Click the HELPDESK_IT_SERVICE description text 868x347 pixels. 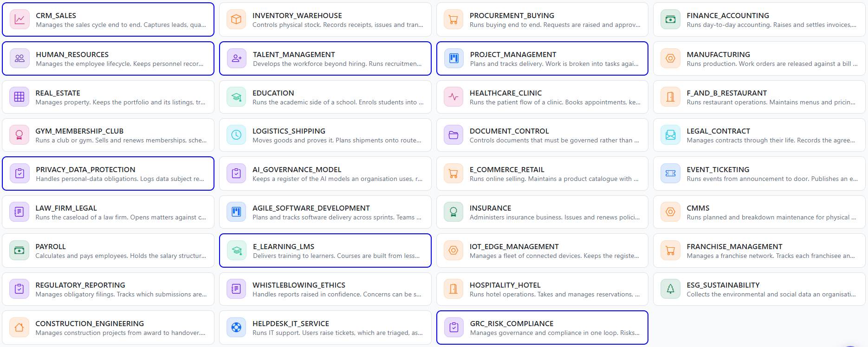337,333
